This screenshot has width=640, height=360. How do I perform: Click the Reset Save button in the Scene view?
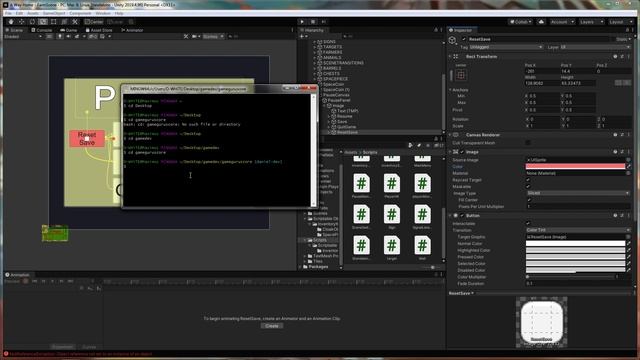[x=87, y=138]
